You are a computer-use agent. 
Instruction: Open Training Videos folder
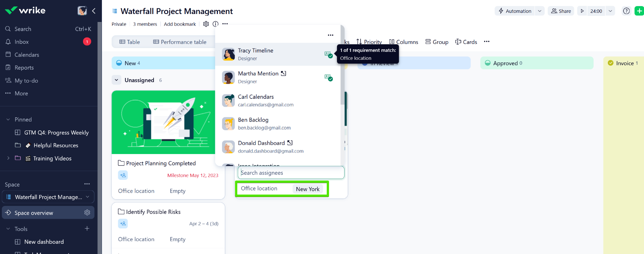click(x=52, y=158)
